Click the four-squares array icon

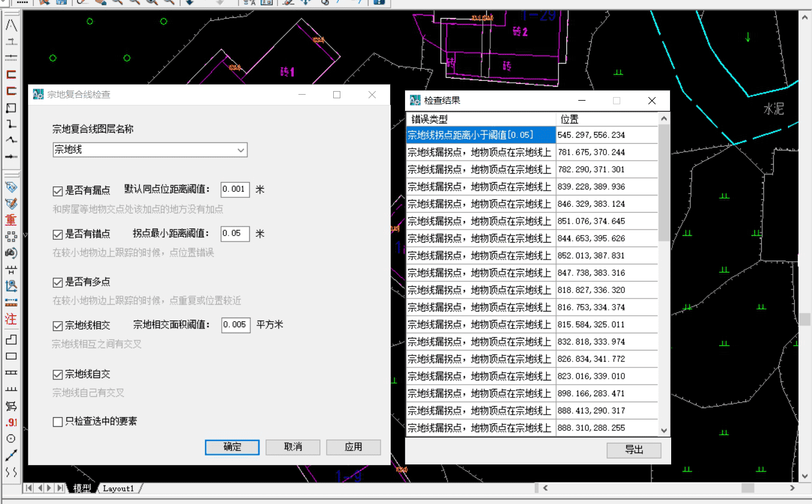11,237
